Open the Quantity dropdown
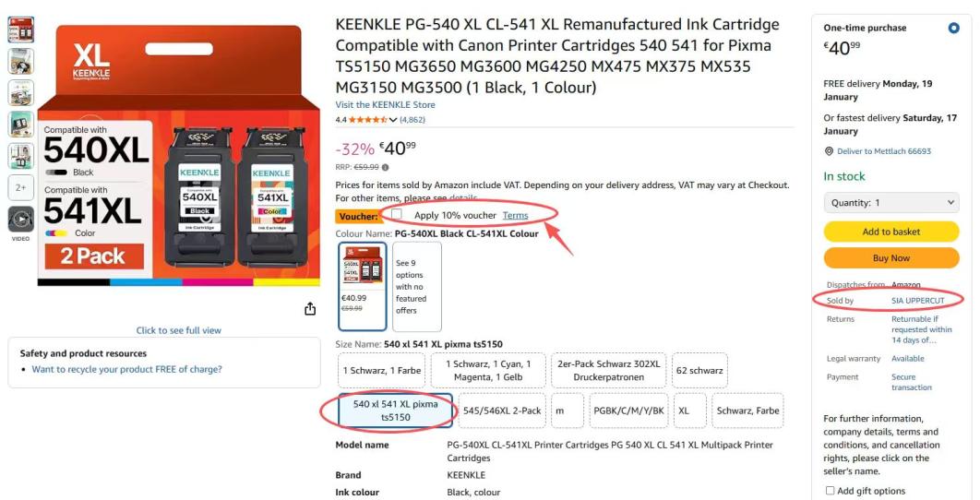 [x=891, y=203]
